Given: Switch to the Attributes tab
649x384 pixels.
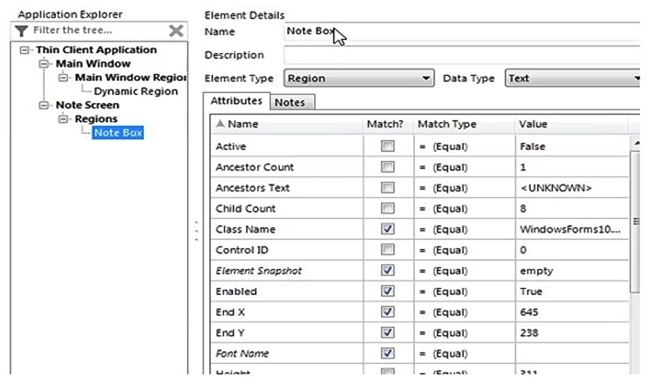Looking at the screenshot, I should [x=236, y=101].
